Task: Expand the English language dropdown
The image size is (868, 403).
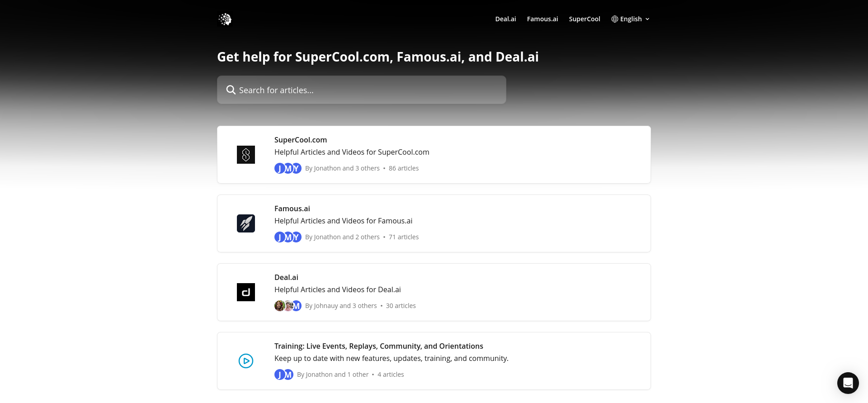Action: pos(631,19)
